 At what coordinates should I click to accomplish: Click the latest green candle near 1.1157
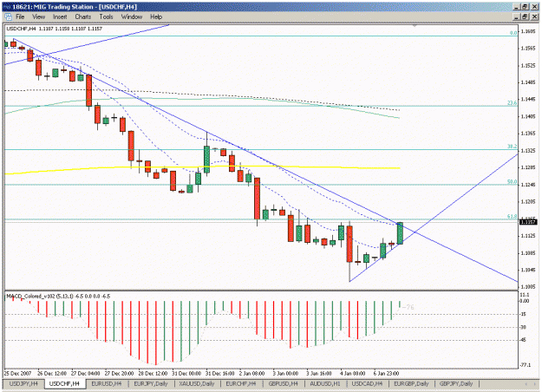[400, 233]
